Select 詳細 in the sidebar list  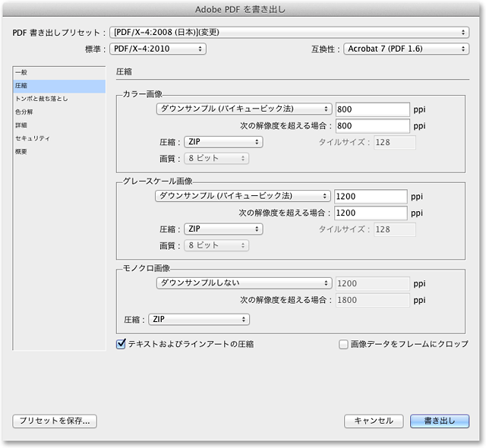21,125
